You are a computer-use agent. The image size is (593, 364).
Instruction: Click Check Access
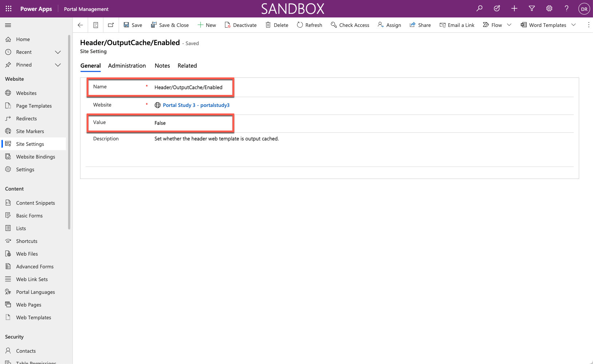point(350,25)
